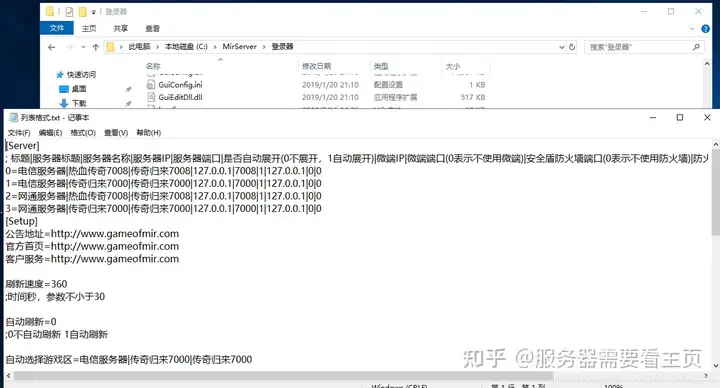This screenshot has width=720, height=388.
Task: Click MirServer in the address breadcrumb
Action: 239,46
